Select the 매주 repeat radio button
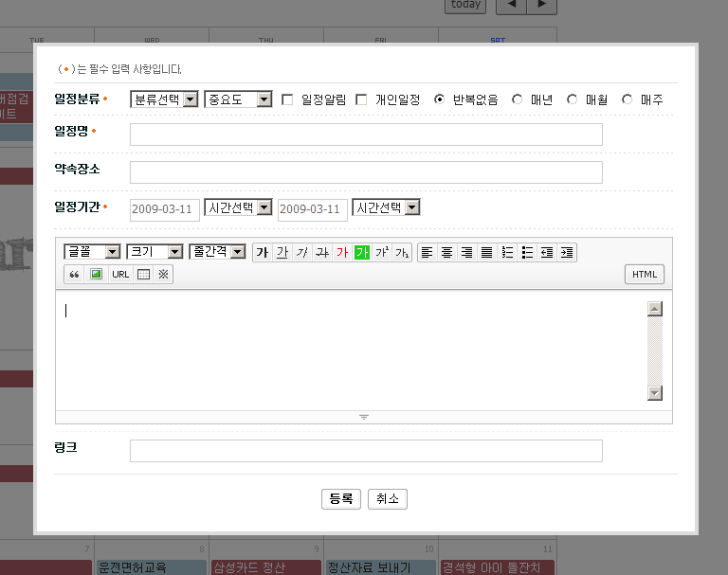This screenshot has height=575, width=728. 628,99
